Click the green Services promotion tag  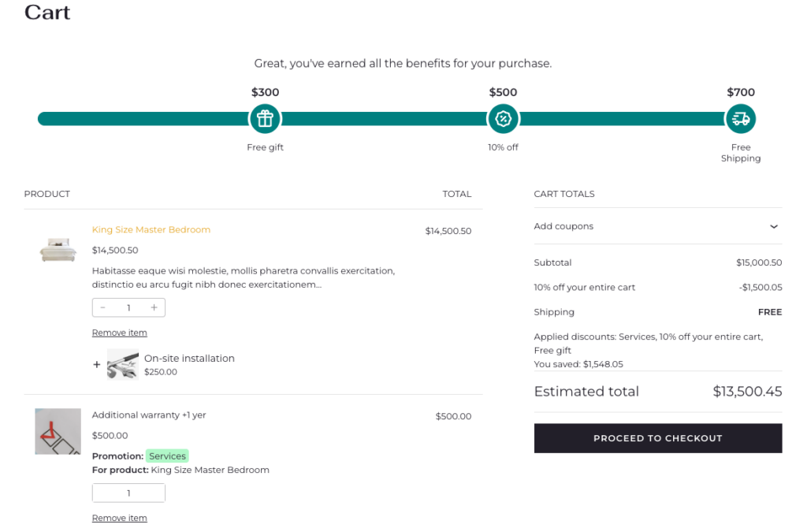[x=167, y=456]
